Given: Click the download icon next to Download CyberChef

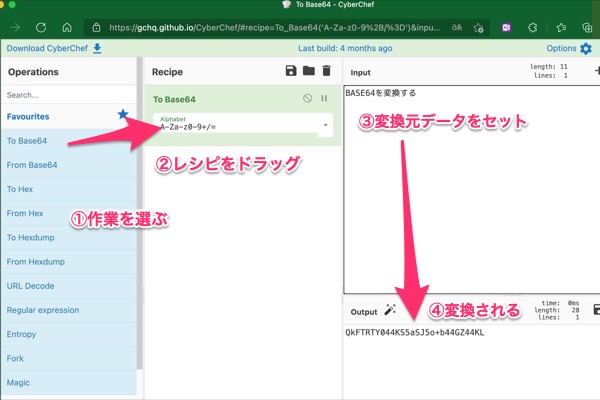Looking at the screenshot, I should click(x=97, y=48).
